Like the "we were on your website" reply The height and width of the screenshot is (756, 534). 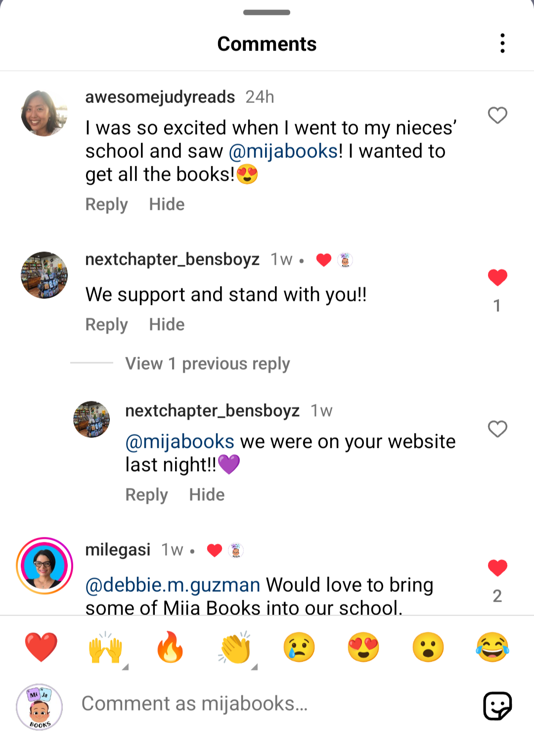pyautogui.click(x=497, y=429)
